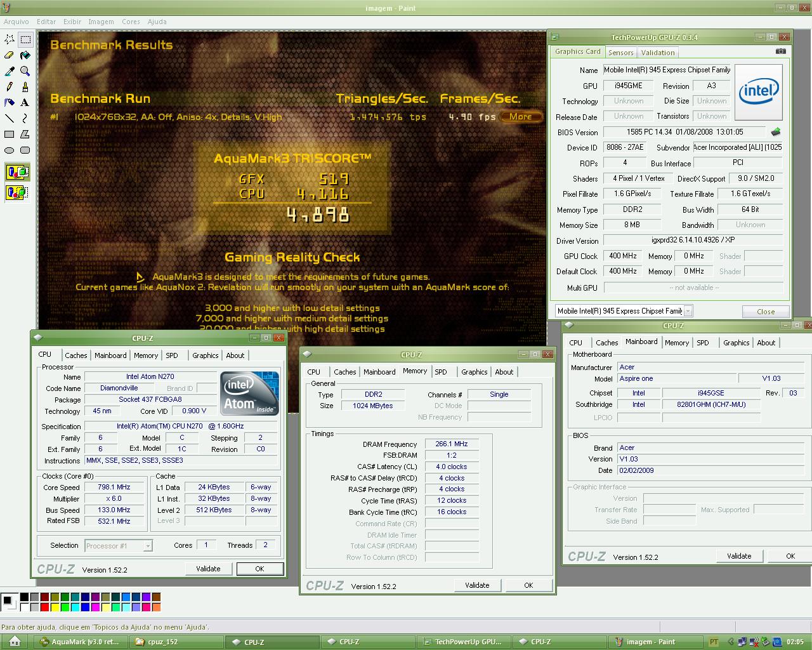Viewport: 812px width, 650px height.
Task: Open SPD tab in CPU-Z memory window
Action: click(441, 372)
